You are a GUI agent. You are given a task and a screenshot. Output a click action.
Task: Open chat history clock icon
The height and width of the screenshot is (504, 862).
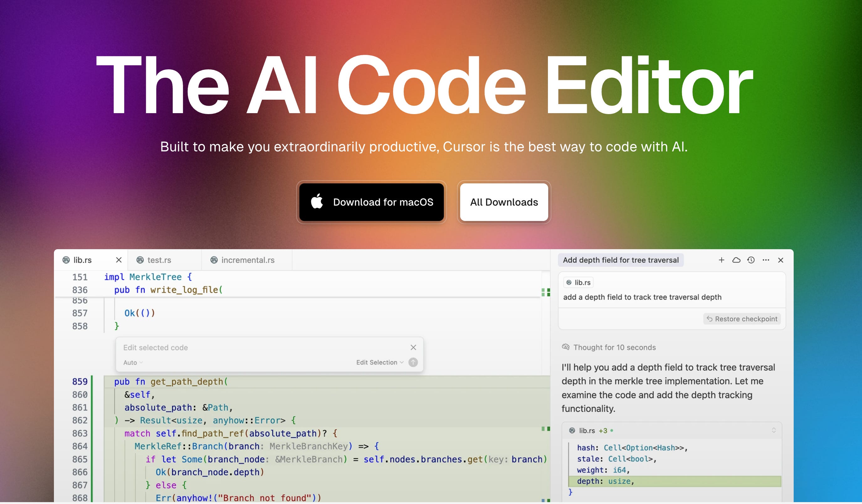(x=751, y=260)
